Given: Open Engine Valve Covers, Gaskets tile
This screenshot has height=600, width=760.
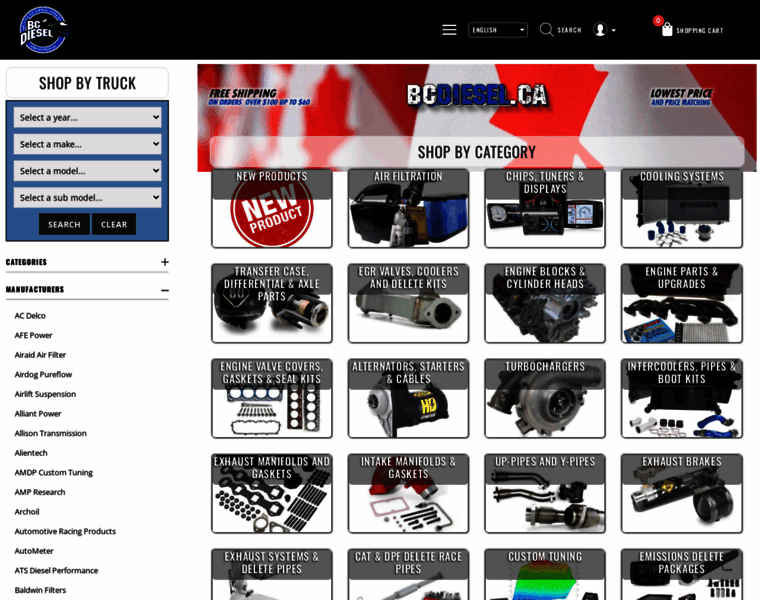Looking at the screenshot, I should tap(272, 398).
